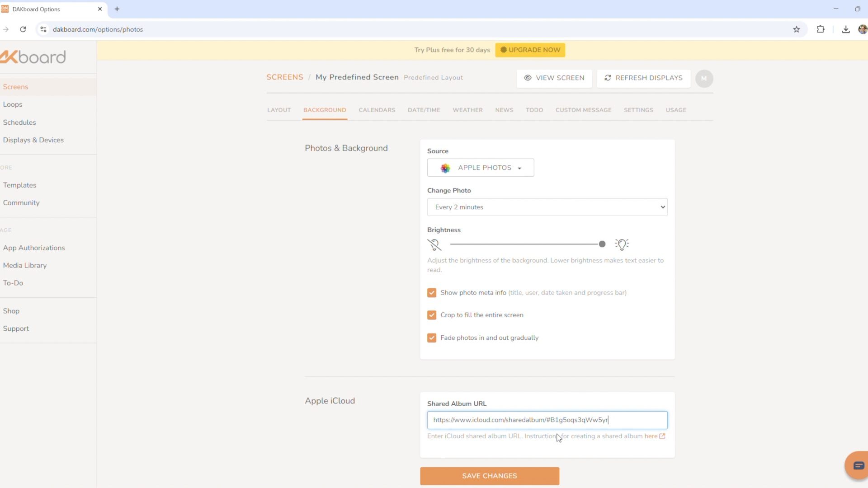Viewport: 868px width, 488px height.
Task: Click the dim brightness bulb icon
Action: point(434,244)
